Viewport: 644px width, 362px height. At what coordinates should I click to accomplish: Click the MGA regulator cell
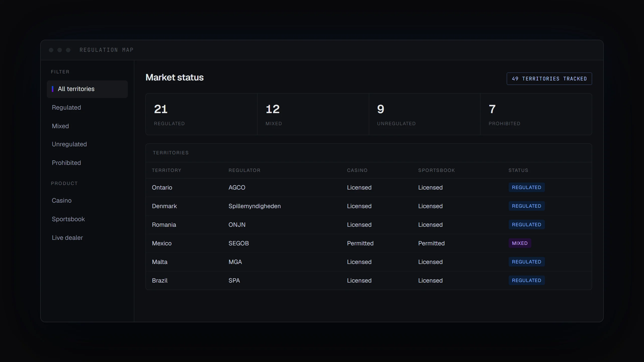pos(235,262)
